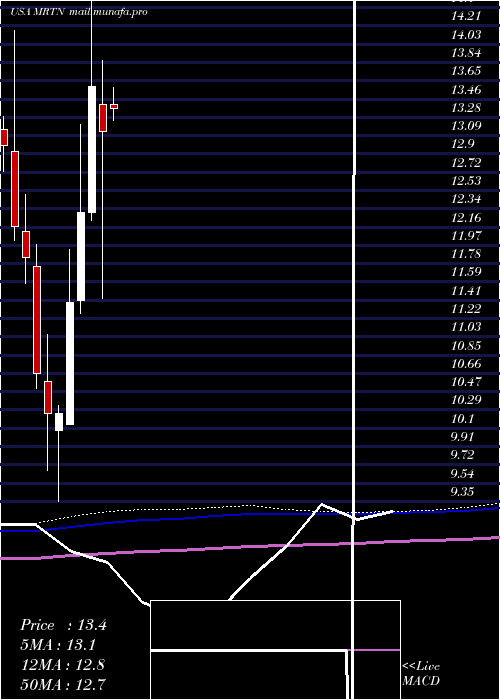Click the 12.16 price axis label

coord(466,218)
